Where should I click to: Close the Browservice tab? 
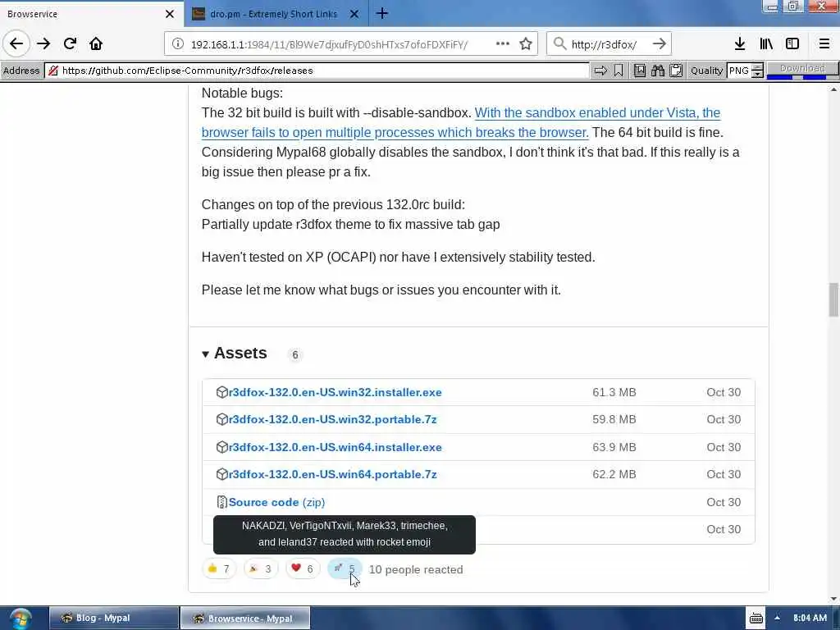[x=170, y=14]
